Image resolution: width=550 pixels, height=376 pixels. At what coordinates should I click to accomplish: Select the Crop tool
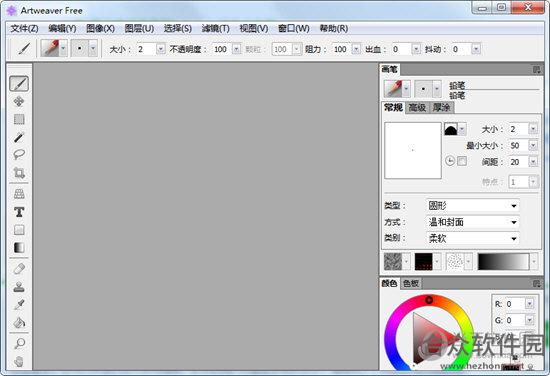coord(19,173)
